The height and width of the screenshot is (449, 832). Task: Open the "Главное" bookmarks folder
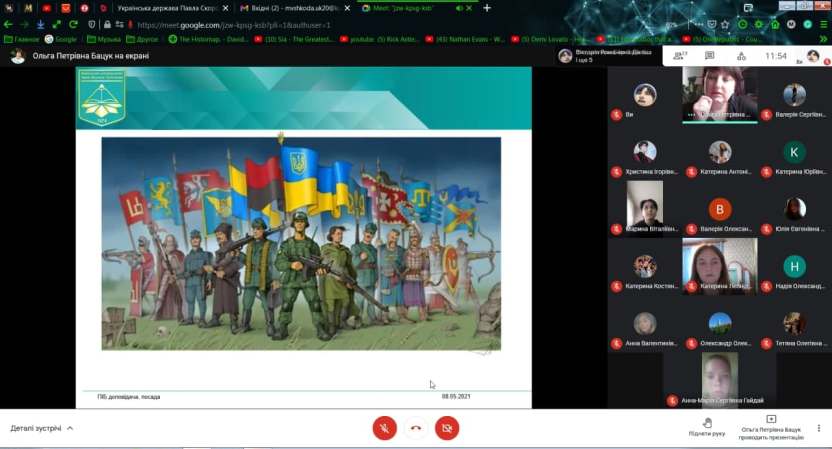pyautogui.click(x=22, y=39)
